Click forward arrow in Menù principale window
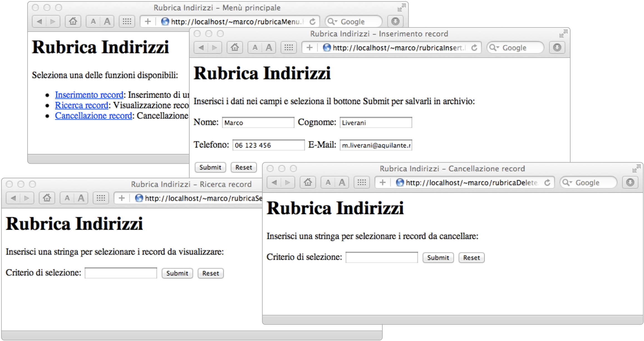Screen dimensions: 644x341 pyautogui.click(x=53, y=21)
